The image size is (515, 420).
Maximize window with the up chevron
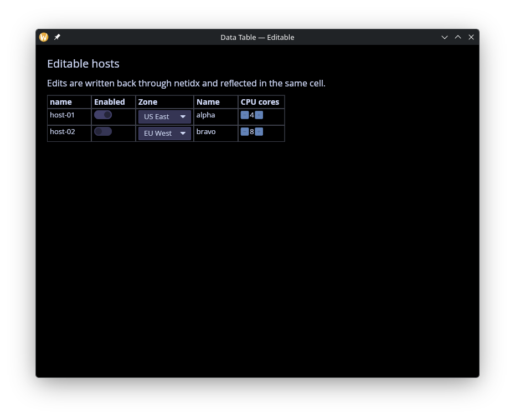[x=458, y=37]
